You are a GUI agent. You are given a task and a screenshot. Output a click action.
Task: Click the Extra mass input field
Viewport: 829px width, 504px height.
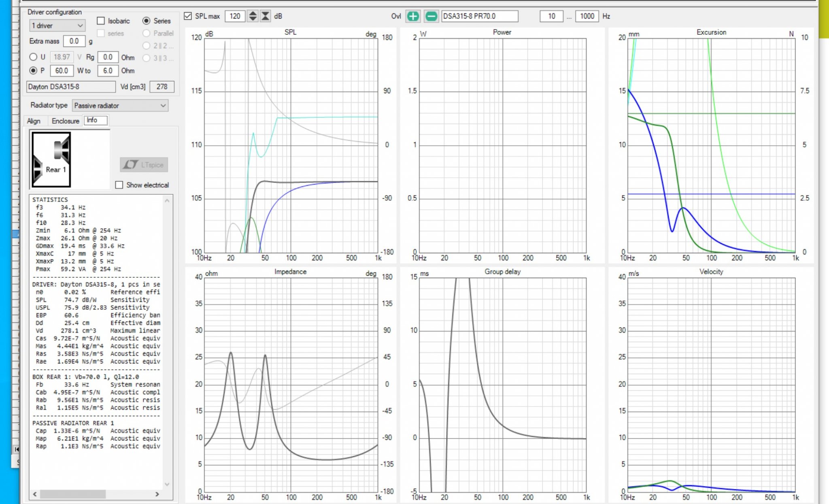[74, 41]
